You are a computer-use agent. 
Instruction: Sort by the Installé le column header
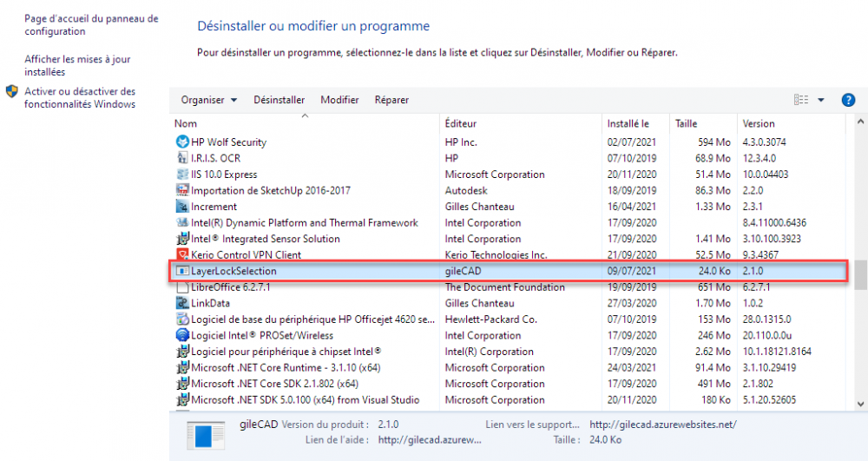point(628,123)
